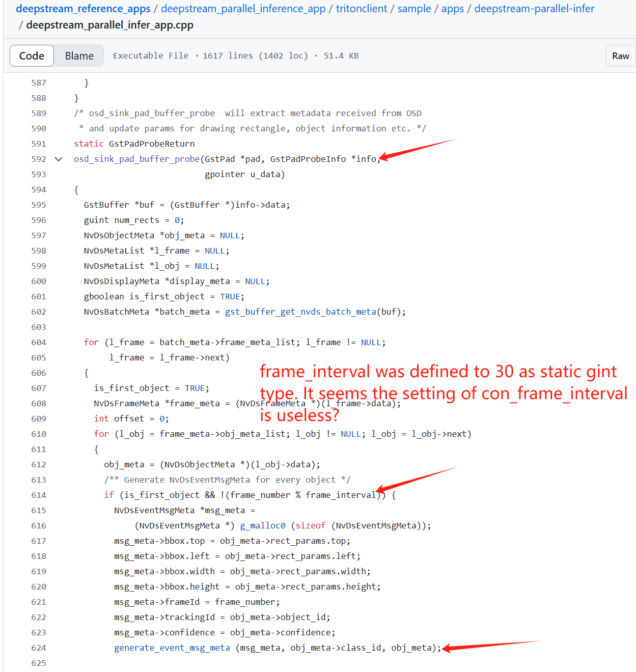
Task: Click 'gpointer u_data)' on line 593
Action: click(x=245, y=175)
